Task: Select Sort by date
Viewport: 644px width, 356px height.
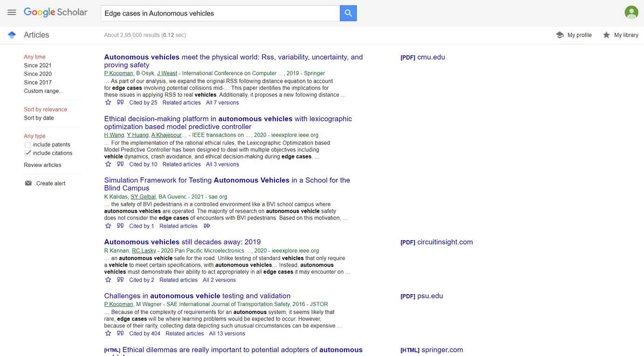Action: [39, 118]
